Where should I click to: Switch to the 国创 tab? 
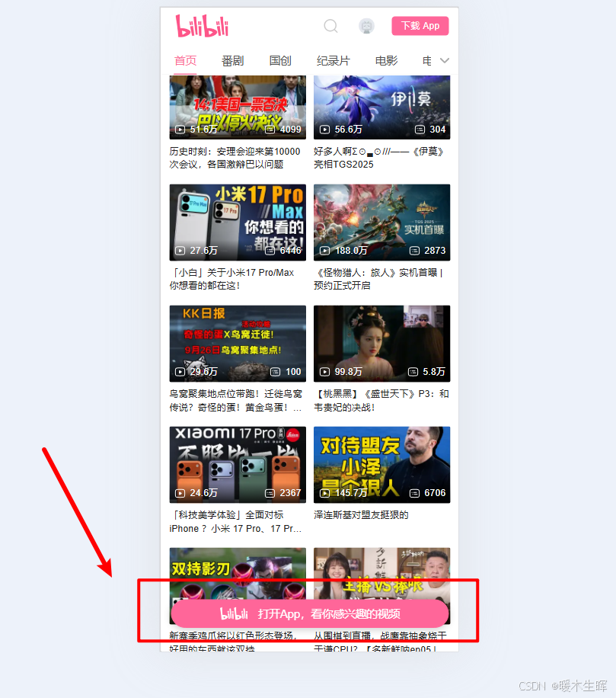click(280, 60)
